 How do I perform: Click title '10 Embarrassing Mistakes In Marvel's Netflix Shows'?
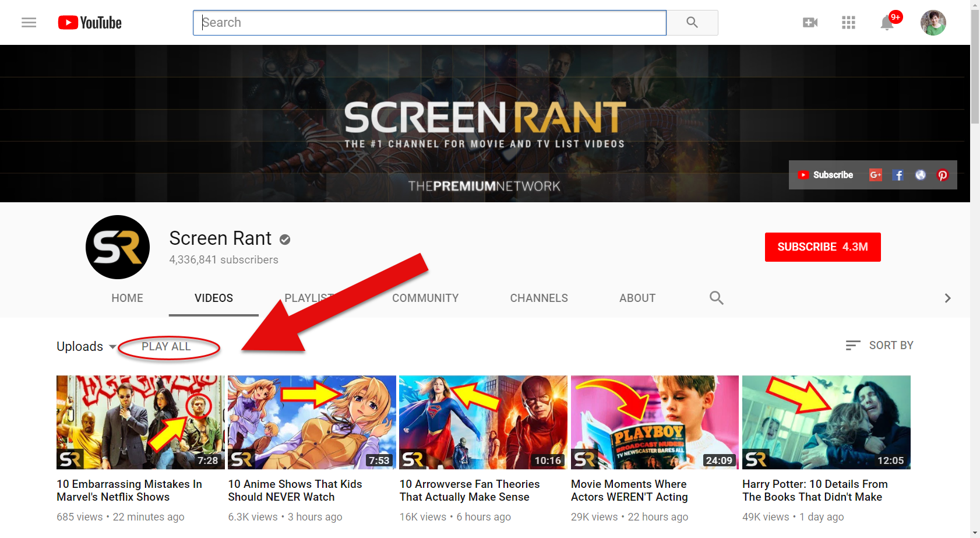tap(129, 491)
